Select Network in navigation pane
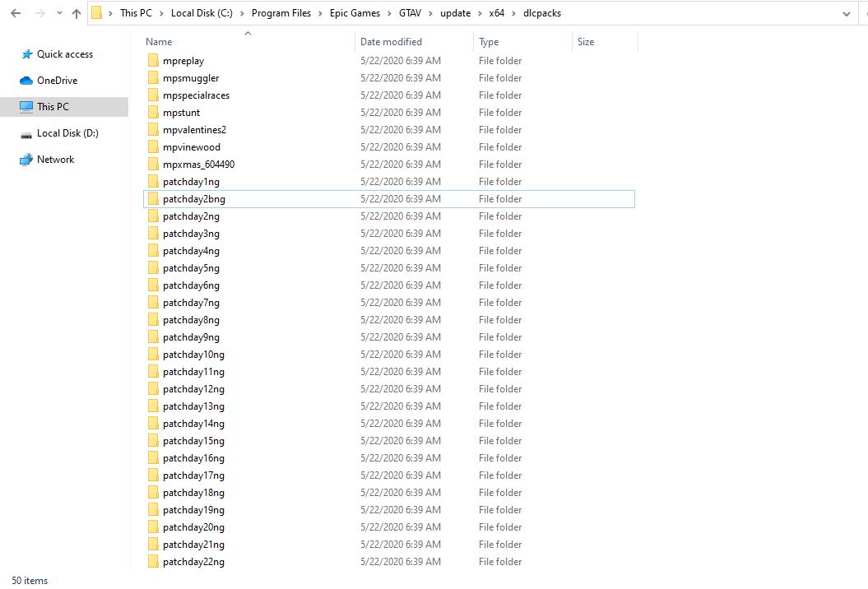The image size is (868, 589). (64, 160)
